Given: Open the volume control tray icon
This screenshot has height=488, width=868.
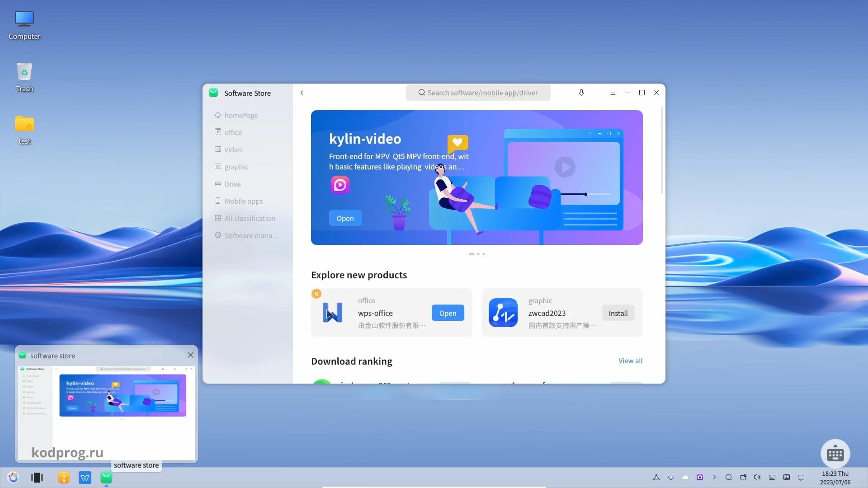Looking at the screenshot, I should pos(758,477).
